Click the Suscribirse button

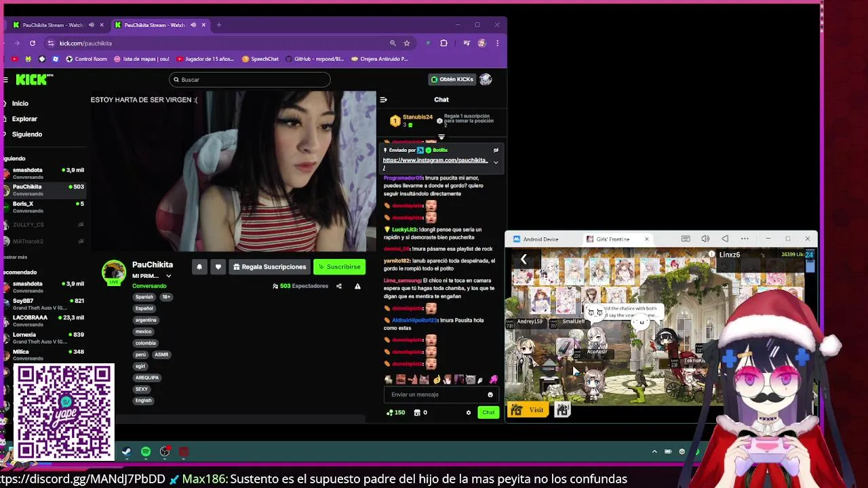tap(340, 267)
